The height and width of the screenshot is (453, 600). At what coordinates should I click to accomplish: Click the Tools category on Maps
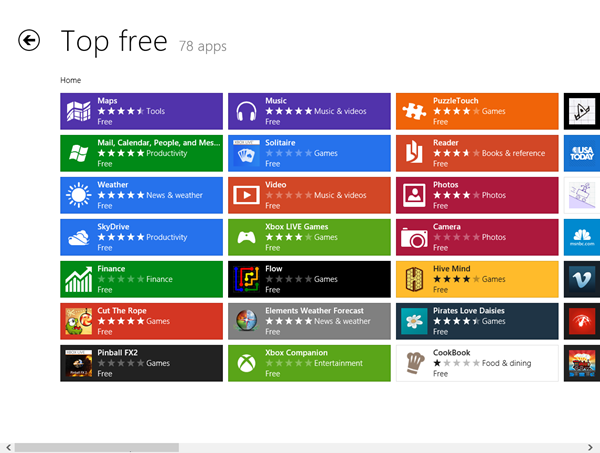coord(155,111)
